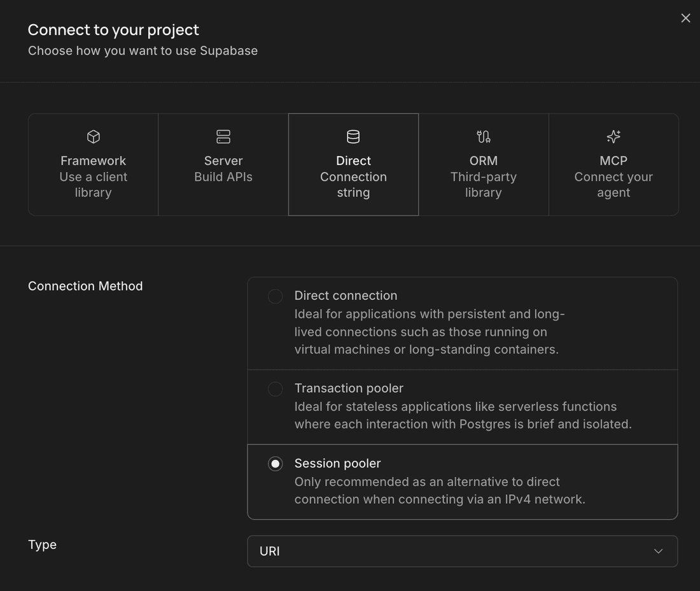Click the "Session pooler" option title
700x591 pixels.
pyautogui.click(x=337, y=463)
